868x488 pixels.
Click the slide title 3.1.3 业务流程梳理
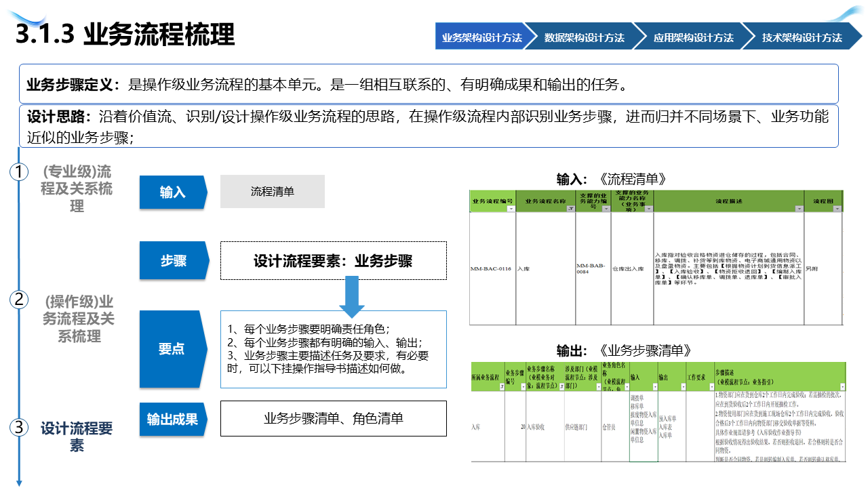tap(125, 34)
